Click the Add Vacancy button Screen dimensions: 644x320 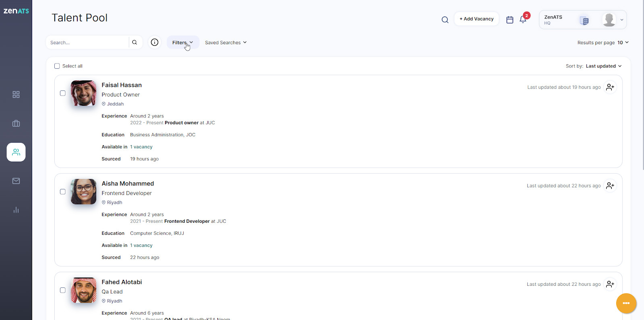[x=477, y=19]
